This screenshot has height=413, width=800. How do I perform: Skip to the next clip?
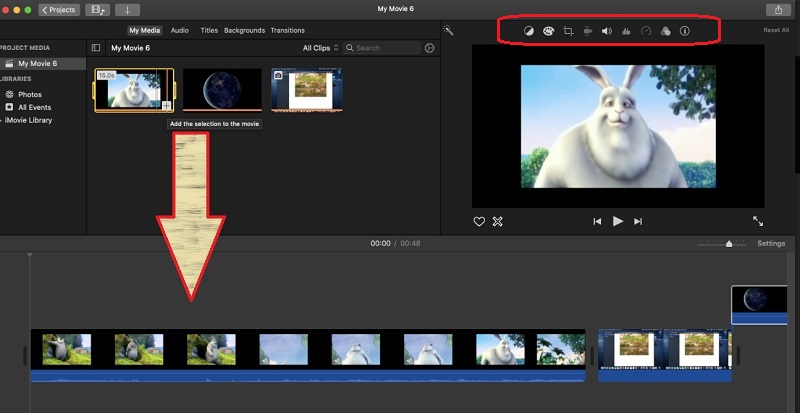coord(638,222)
